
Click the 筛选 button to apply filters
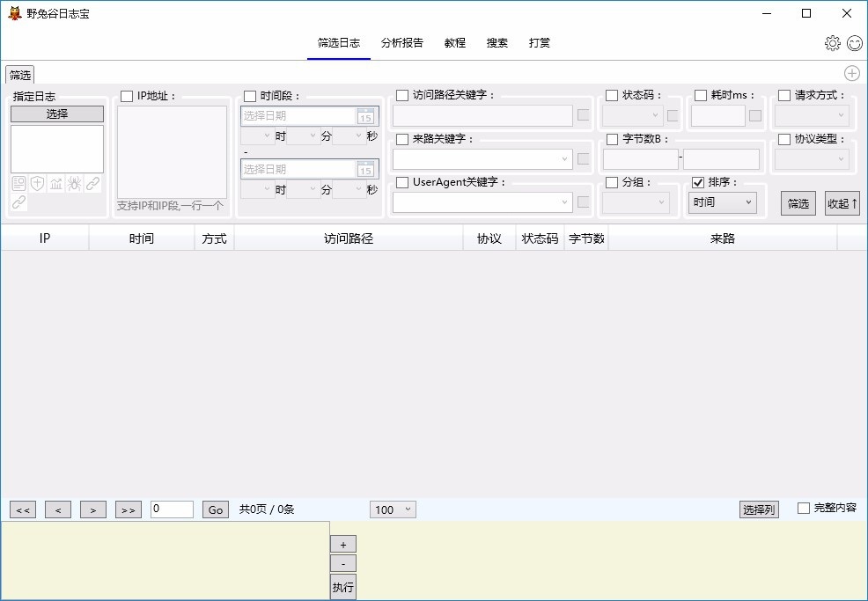798,202
